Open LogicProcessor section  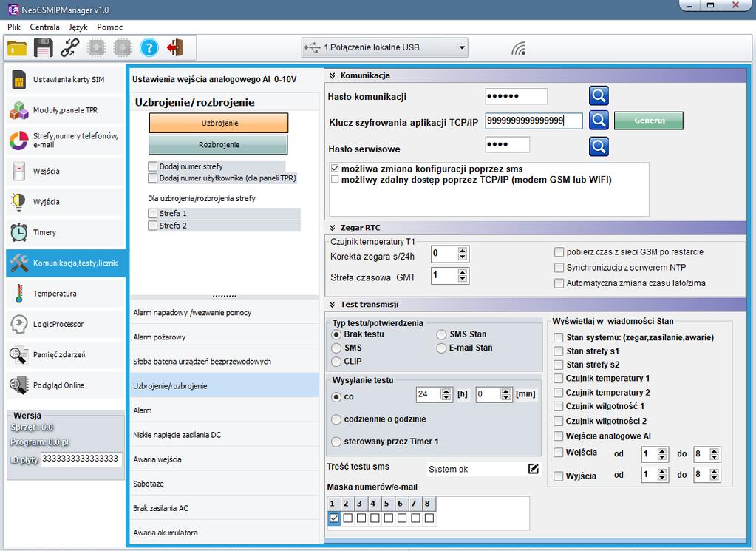click(66, 324)
